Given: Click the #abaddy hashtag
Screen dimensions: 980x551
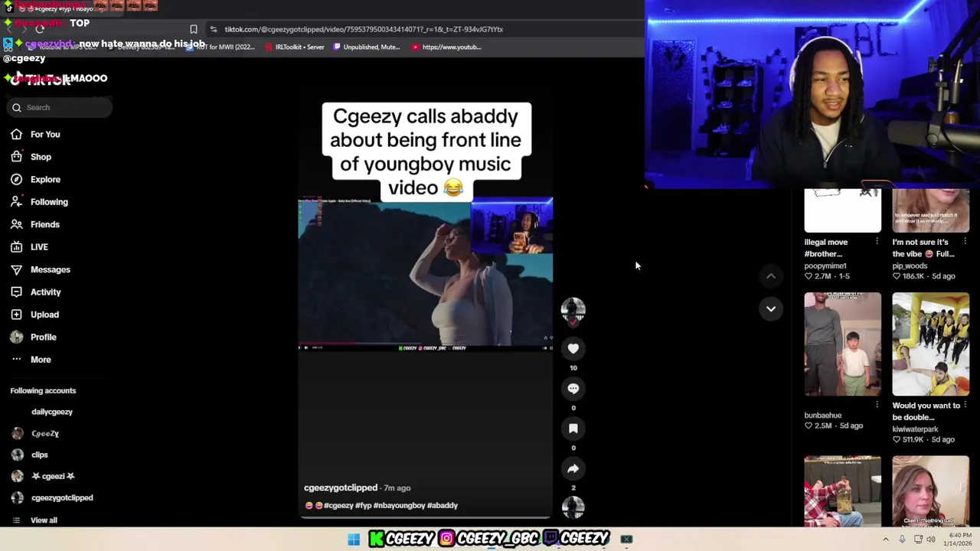Looking at the screenshot, I should point(443,506).
